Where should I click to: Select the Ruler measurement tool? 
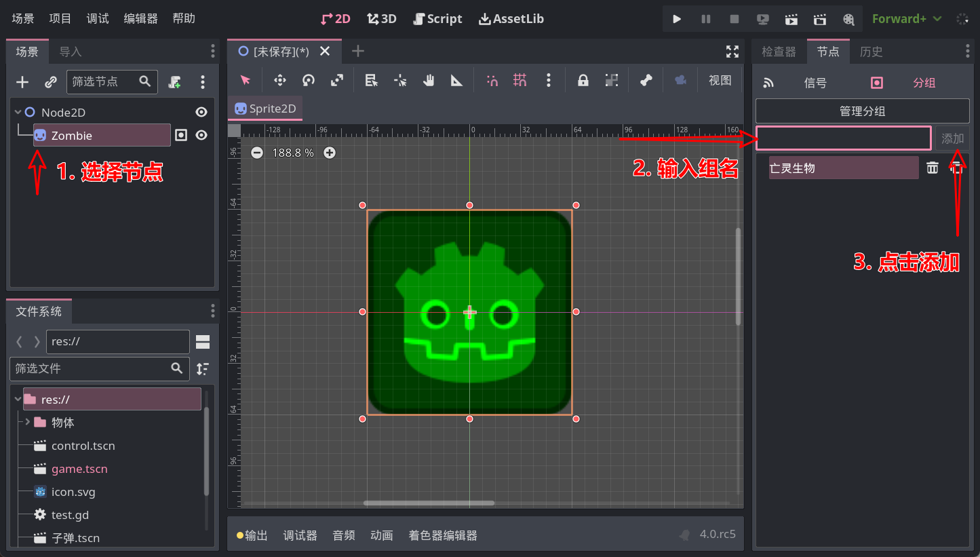[x=457, y=81]
